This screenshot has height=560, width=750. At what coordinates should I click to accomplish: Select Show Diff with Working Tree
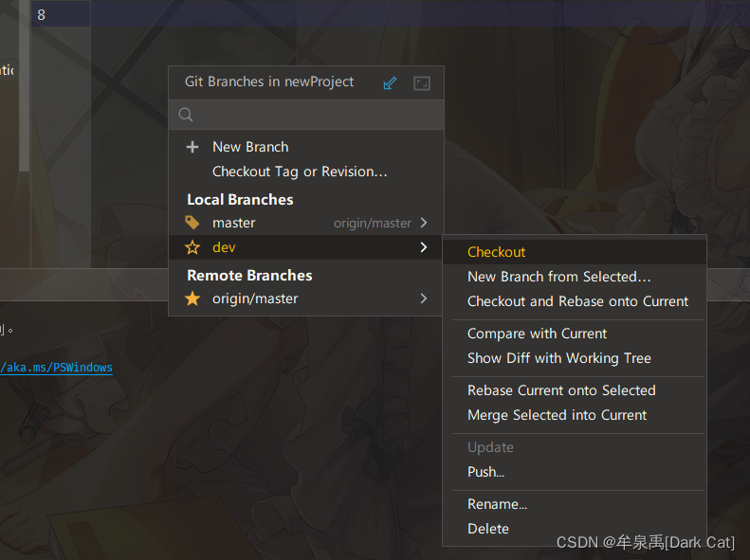pos(575,358)
